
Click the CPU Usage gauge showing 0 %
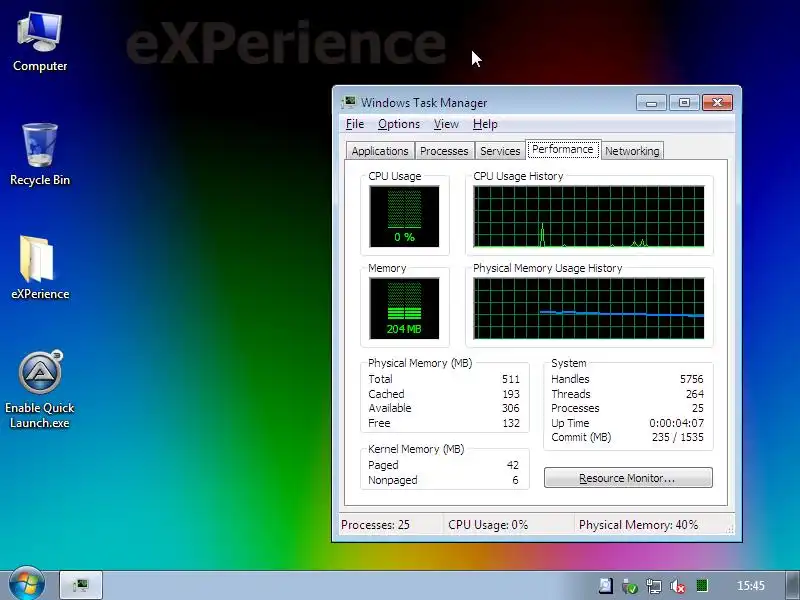coord(405,216)
